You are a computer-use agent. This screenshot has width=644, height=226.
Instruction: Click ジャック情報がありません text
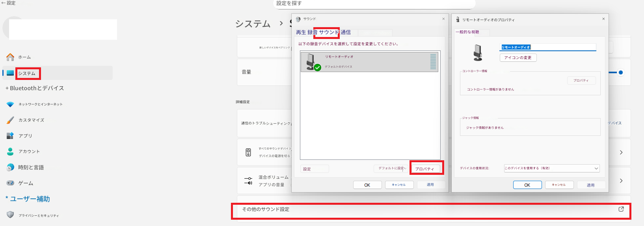tap(485, 128)
